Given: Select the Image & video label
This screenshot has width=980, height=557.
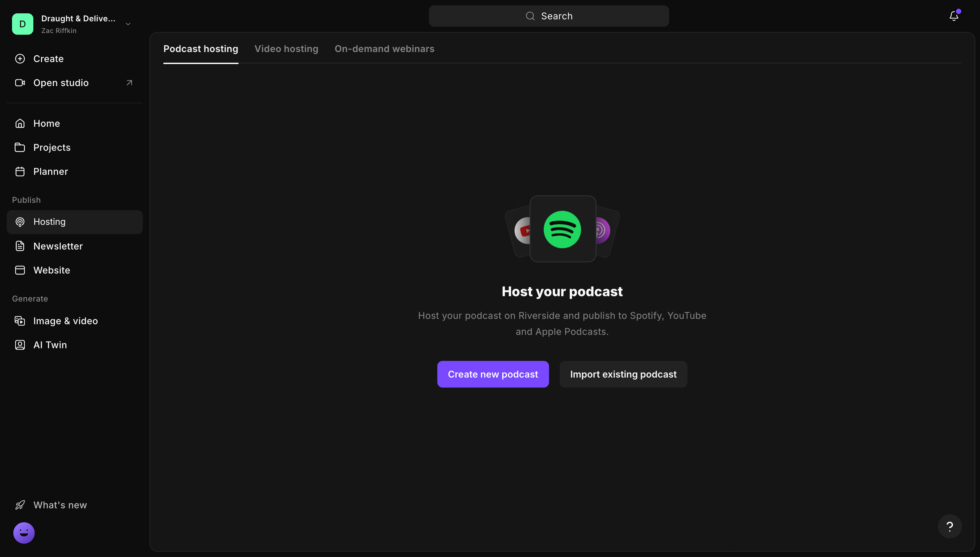Looking at the screenshot, I should [66, 321].
